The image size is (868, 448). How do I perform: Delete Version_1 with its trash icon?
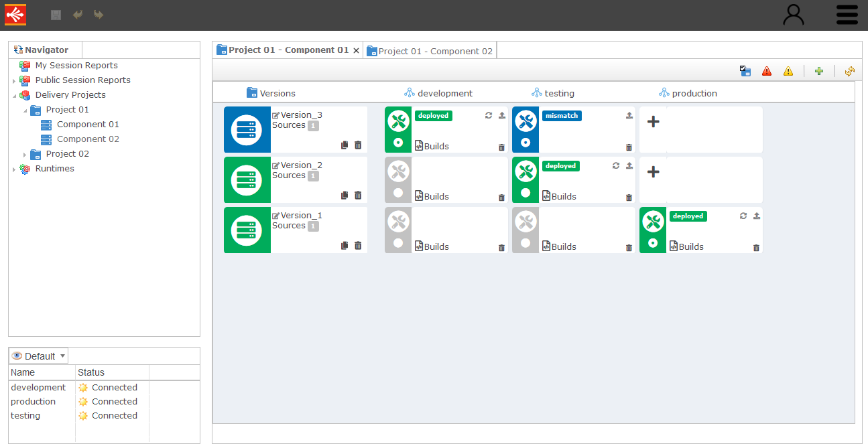pyautogui.click(x=358, y=245)
